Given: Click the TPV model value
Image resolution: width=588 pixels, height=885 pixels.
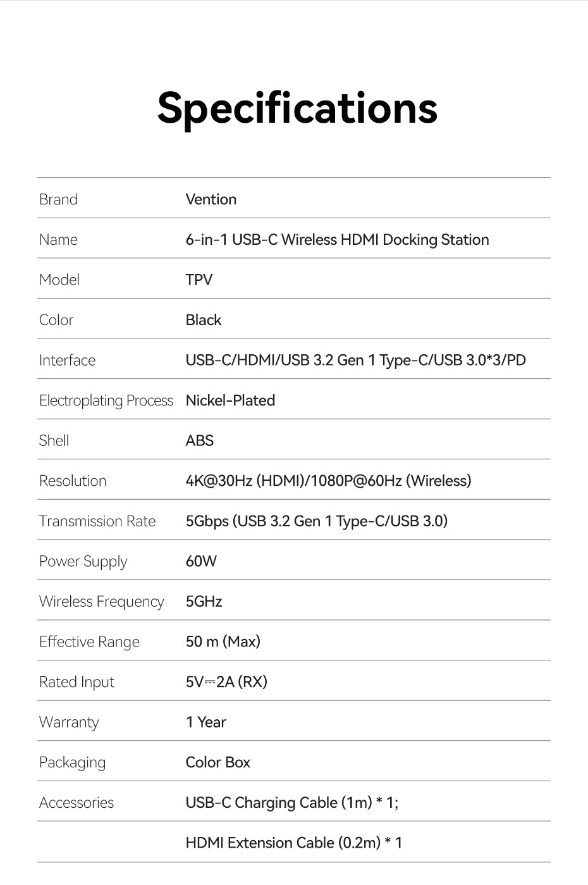Looking at the screenshot, I should click(x=199, y=280).
